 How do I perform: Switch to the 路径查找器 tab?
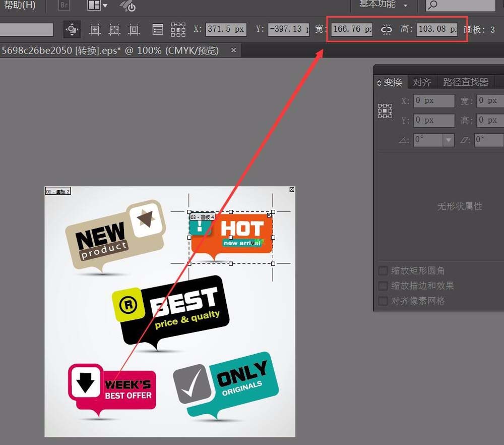coord(465,82)
